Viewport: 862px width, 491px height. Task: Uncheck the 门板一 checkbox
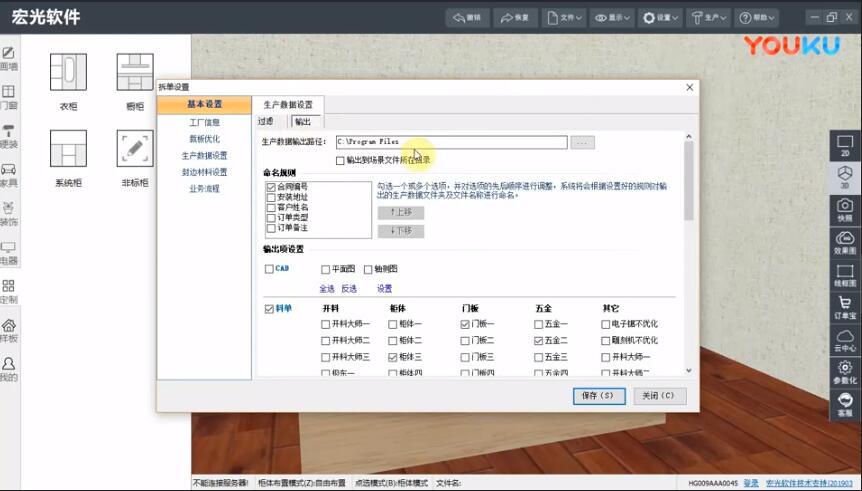tap(465, 324)
